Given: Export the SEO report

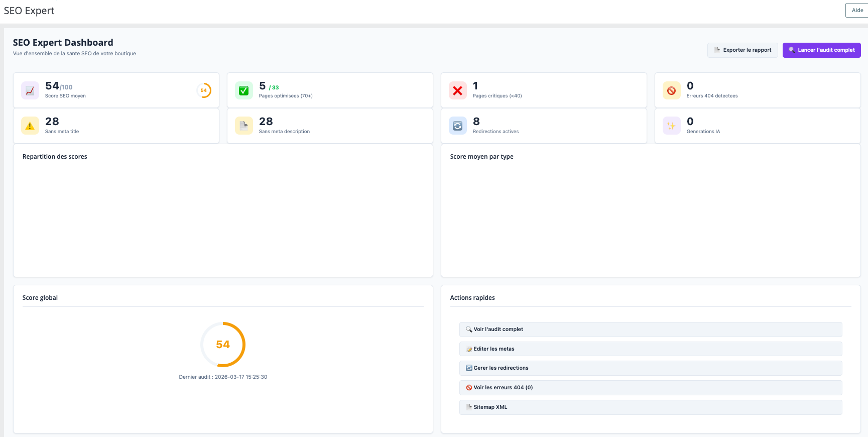Looking at the screenshot, I should 742,50.
